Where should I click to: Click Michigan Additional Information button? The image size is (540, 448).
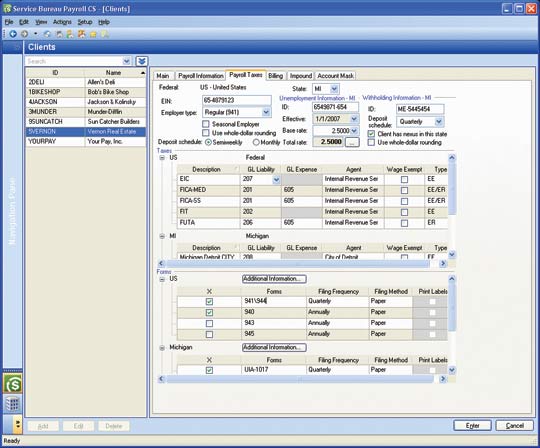pyautogui.click(x=274, y=347)
